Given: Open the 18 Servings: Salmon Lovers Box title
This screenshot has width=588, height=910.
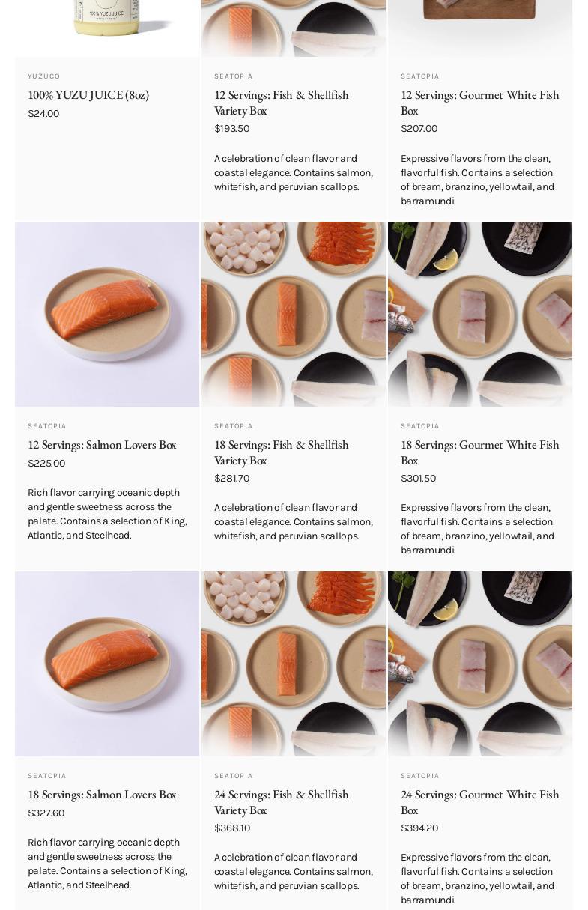Looking at the screenshot, I should (102, 795).
